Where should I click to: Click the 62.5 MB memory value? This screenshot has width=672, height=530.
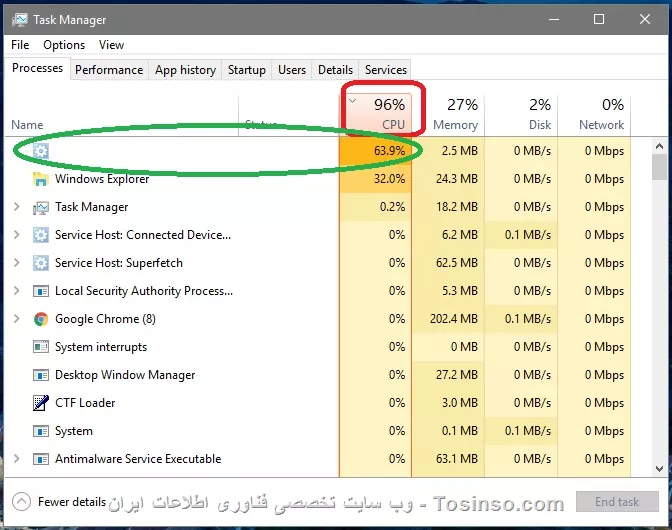point(457,263)
